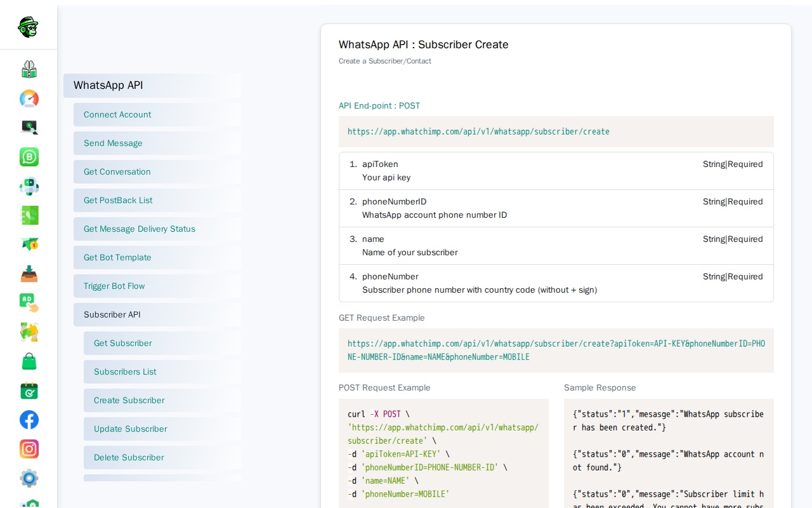The height and width of the screenshot is (508, 812).
Task: Open the Subscribers List link
Action: click(x=162, y=372)
